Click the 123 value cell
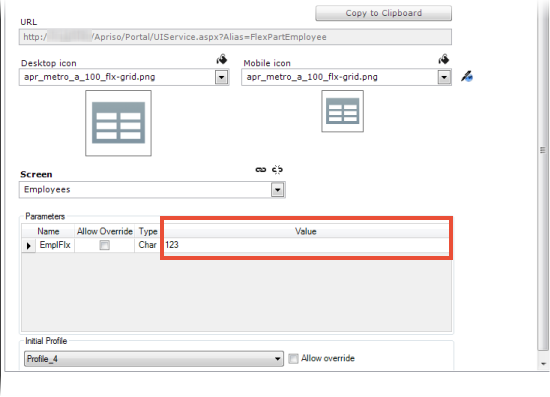This screenshot has width=550, height=397. click(x=306, y=245)
